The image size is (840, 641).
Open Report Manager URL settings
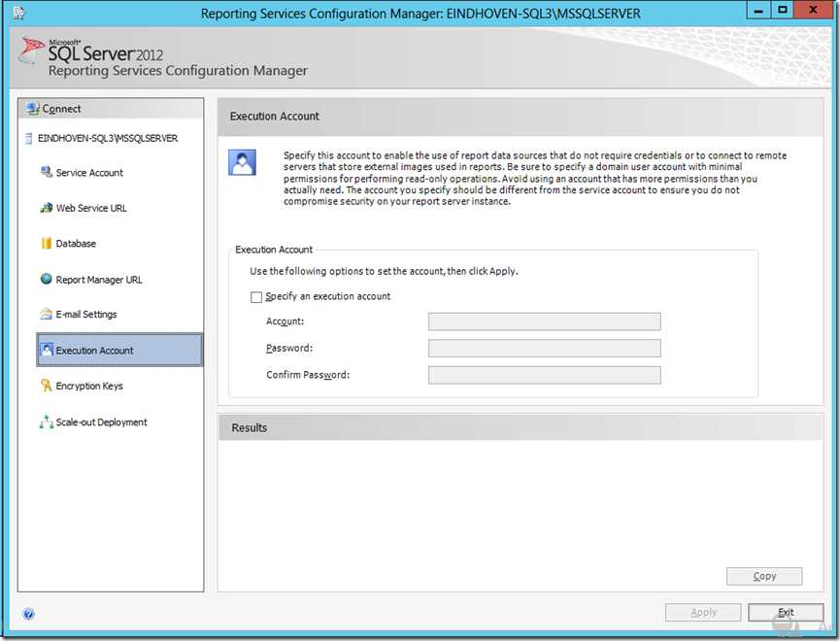pos(99,280)
